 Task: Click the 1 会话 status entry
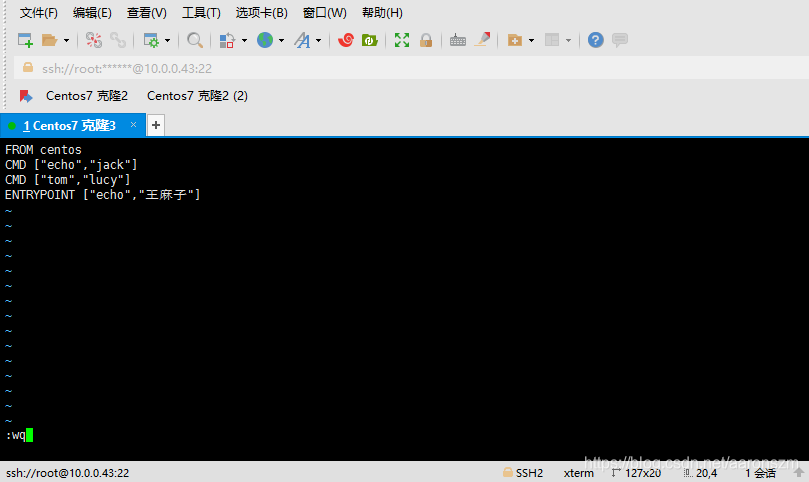tap(761, 473)
